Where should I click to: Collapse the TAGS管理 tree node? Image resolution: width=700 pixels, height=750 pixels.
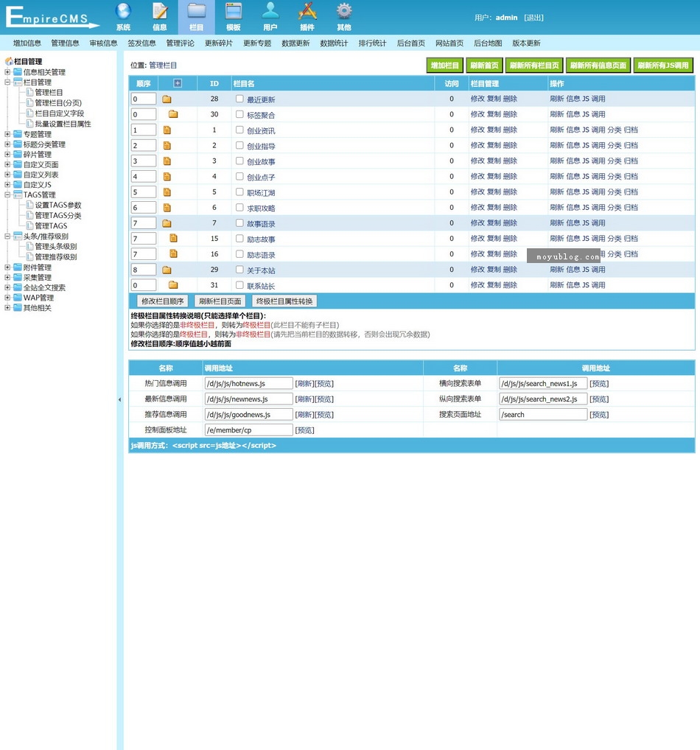coord(7,194)
